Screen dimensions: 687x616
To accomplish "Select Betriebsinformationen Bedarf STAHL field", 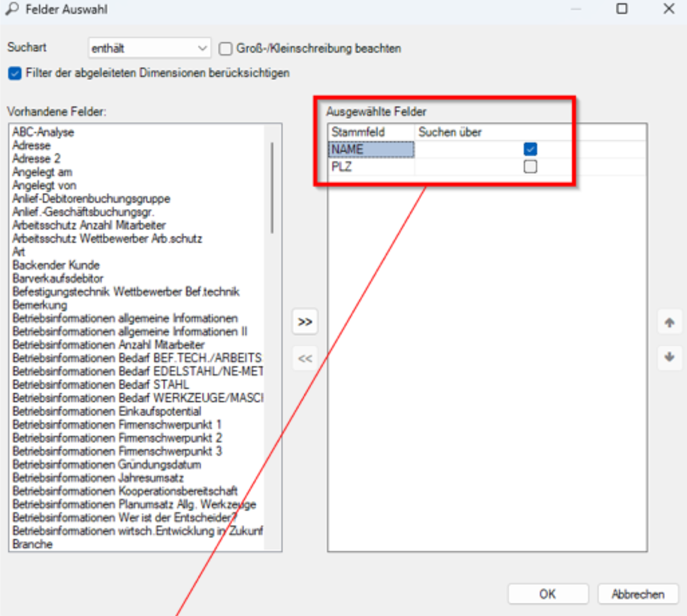I will [x=100, y=385].
